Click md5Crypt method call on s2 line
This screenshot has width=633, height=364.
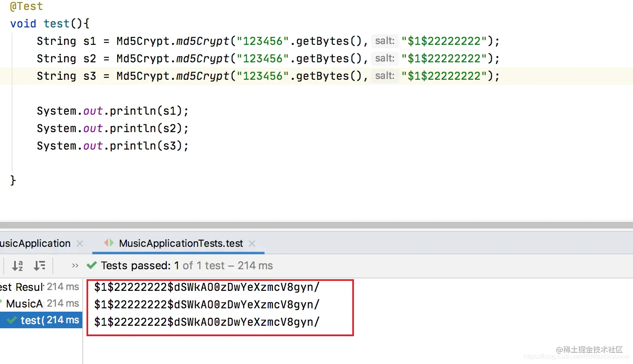pyautogui.click(x=203, y=59)
